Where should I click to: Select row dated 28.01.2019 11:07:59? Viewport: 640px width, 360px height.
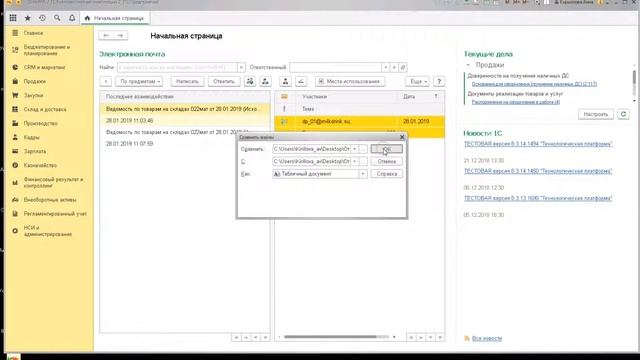(x=184, y=144)
